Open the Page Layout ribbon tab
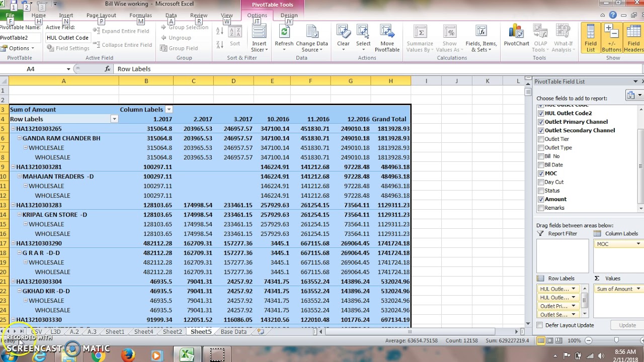The width and height of the screenshot is (644, 362). (101, 16)
